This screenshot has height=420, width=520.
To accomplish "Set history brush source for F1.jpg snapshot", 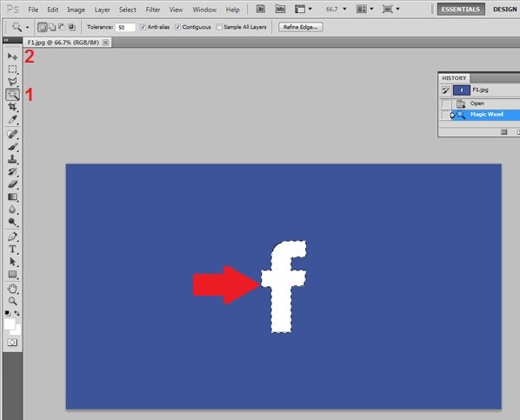I will [x=446, y=90].
